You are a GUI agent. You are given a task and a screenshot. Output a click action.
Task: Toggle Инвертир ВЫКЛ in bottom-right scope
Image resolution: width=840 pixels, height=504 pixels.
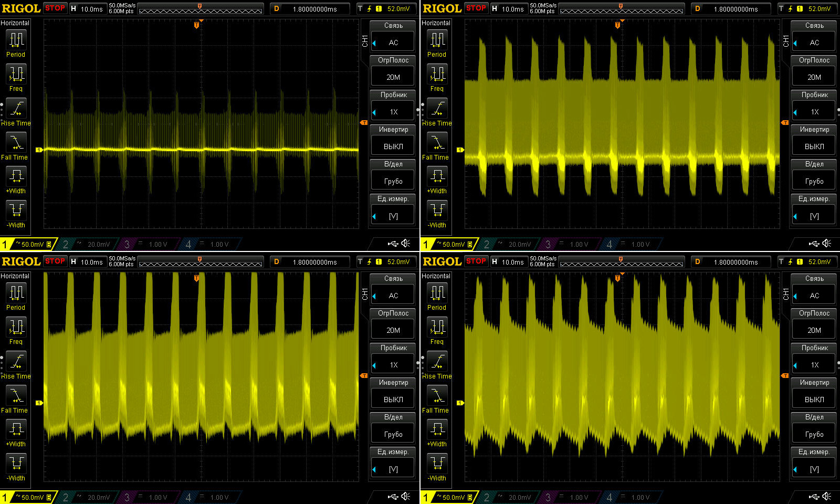(814, 399)
